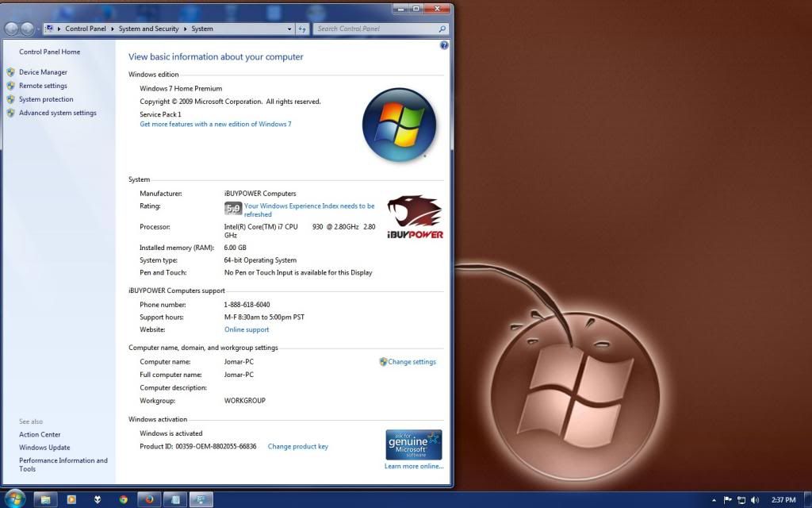The height and width of the screenshot is (508, 812).
Task: Open Google Chrome from the taskbar
Action: pyautogui.click(x=123, y=499)
